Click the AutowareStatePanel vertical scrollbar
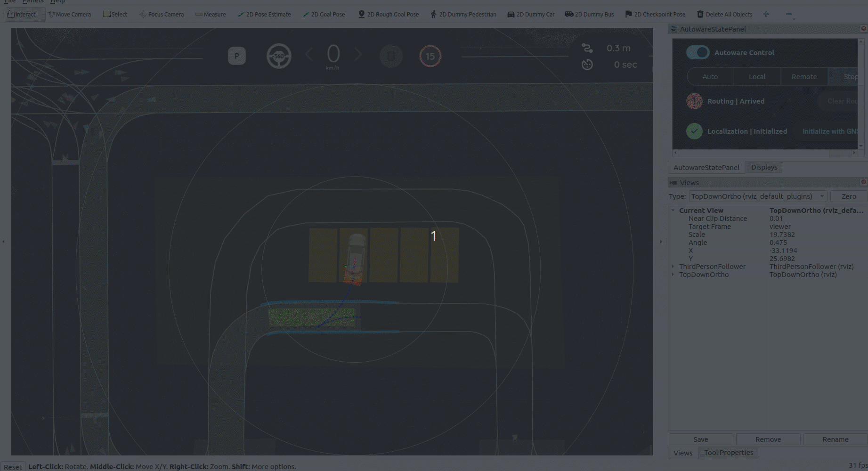Image resolution: width=868 pixels, height=471 pixels. click(x=861, y=94)
